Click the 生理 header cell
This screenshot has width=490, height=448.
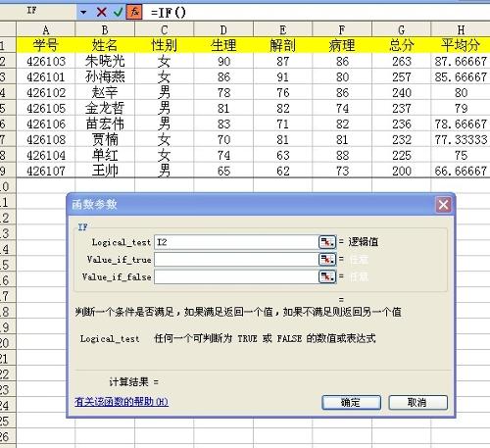[x=223, y=45]
